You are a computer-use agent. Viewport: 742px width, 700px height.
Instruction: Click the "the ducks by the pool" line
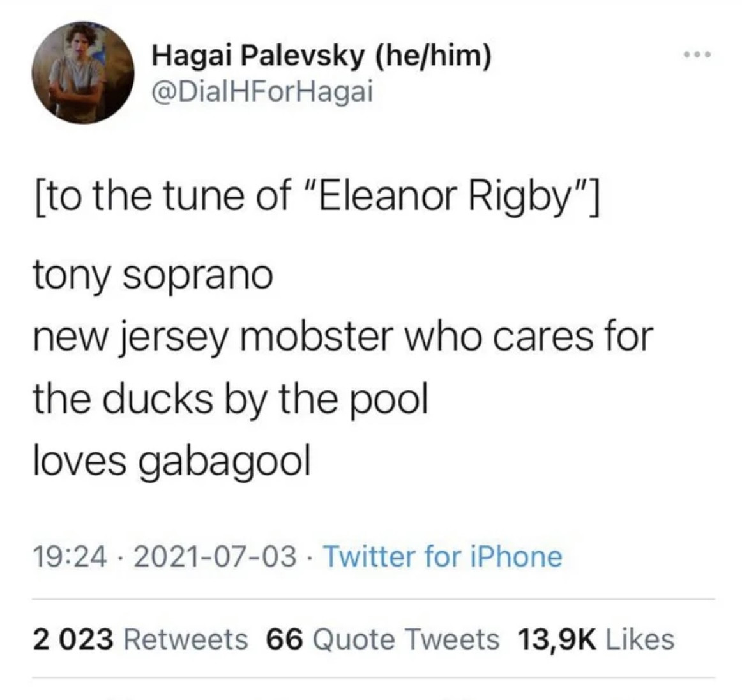[230, 399]
